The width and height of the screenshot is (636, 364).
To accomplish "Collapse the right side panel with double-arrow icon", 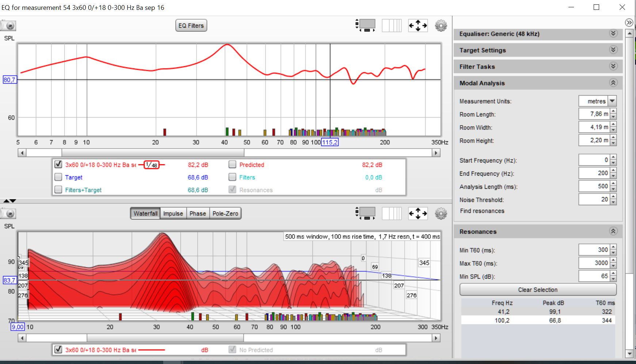I will click(629, 23).
